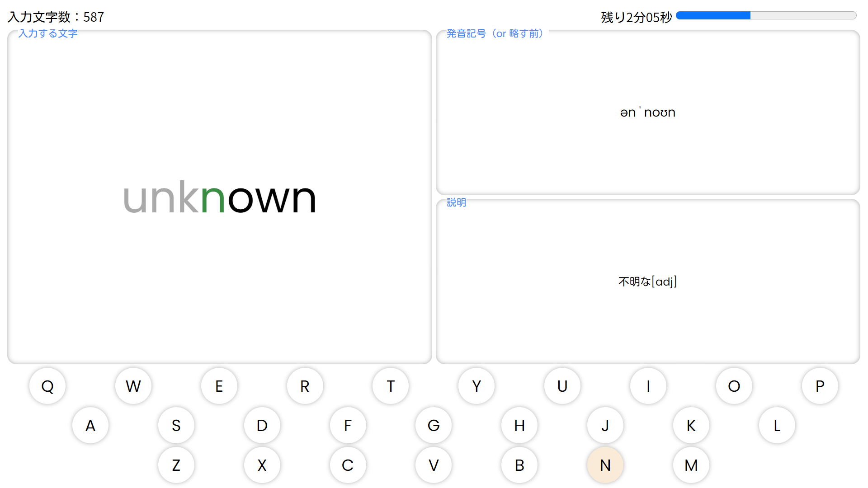Select the B key button
The height and width of the screenshot is (488, 868).
tap(519, 465)
